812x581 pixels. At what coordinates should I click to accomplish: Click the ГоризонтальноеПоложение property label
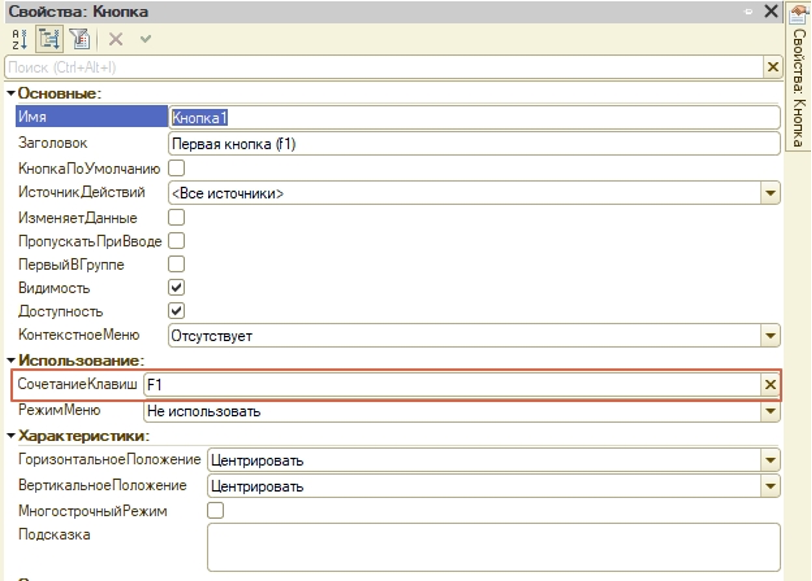[109, 459]
